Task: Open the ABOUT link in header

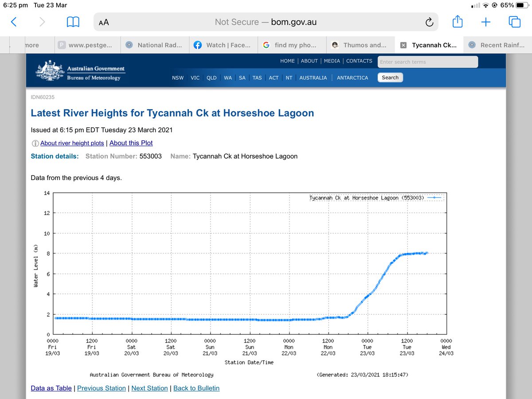Action: (x=309, y=61)
